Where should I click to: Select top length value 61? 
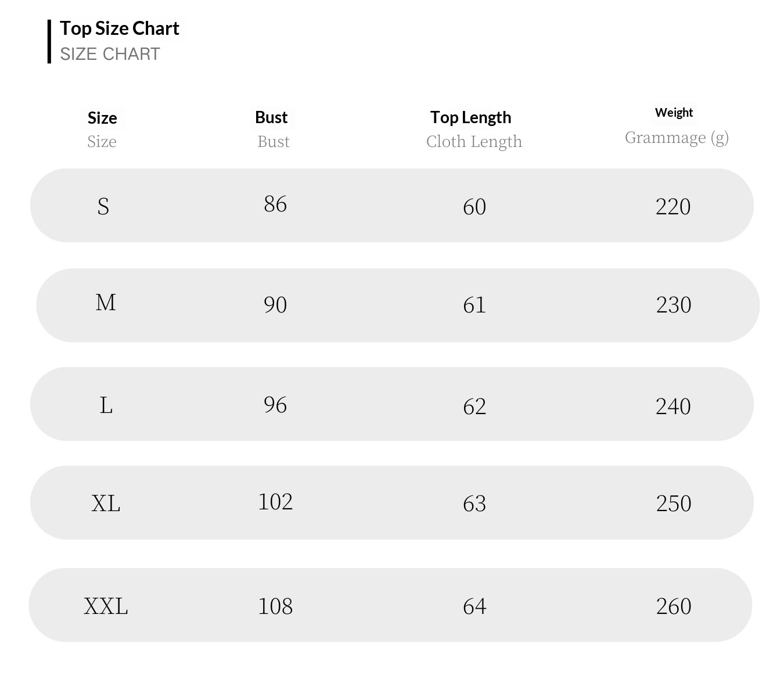pyautogui.click(x=474, y=305)
